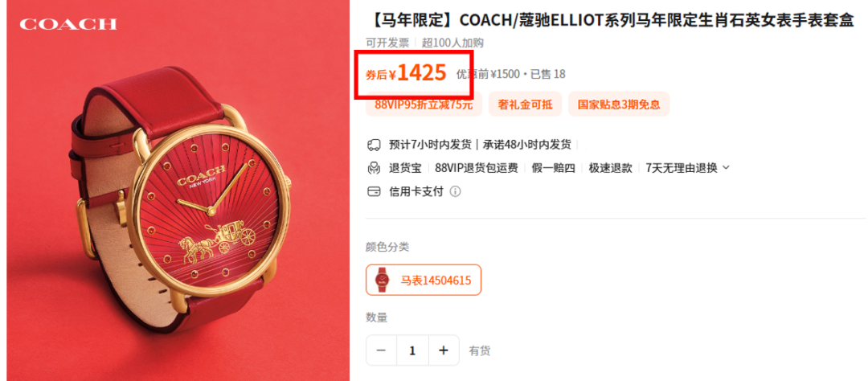Click the 奢礼金可抵 promotion tag
868x381 pixels.
(525, 104)
